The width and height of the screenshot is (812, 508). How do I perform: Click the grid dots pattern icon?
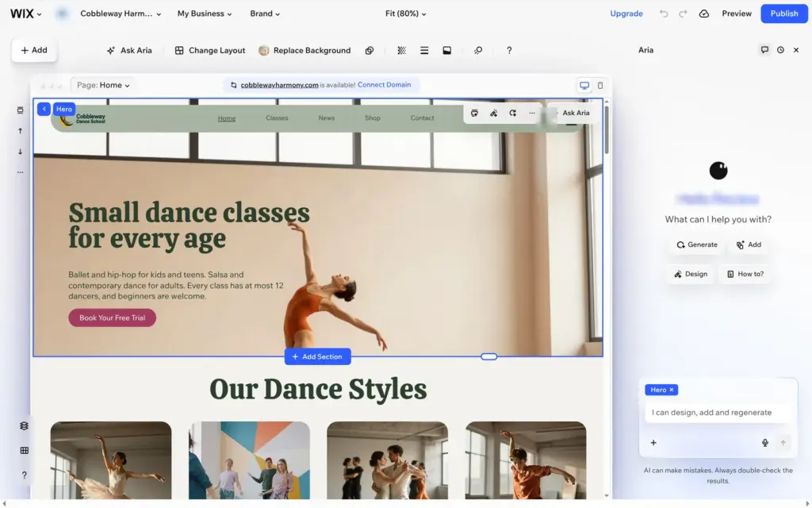(x=401, y=50)
